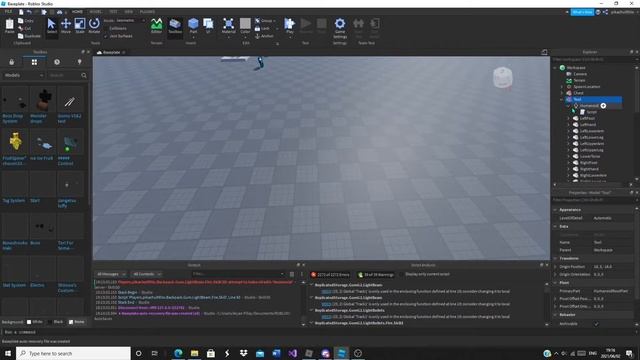The height and width of the screenshot is (360, 640).
Task: Click Windows Start button
Action: (x=7, y=353)
